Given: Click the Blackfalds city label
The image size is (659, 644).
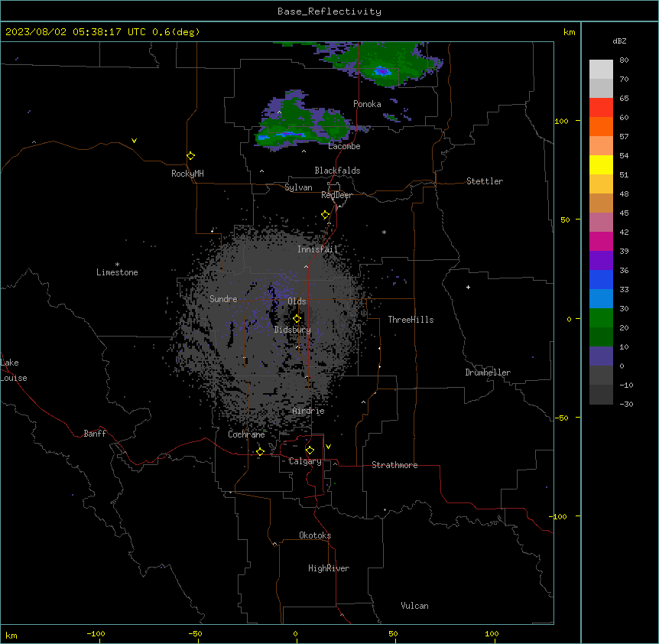Looking at the screenshot, I should (x=337, y=171).
